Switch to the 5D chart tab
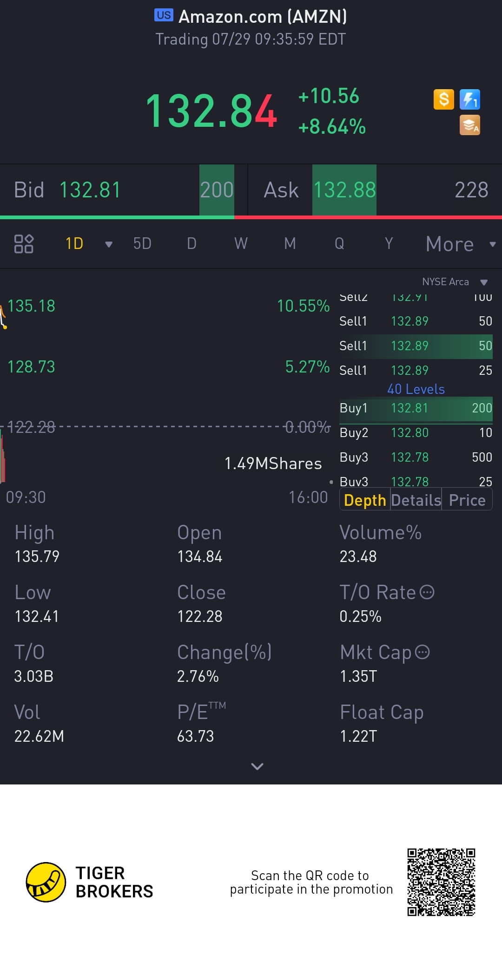This screenshot has width=502, height=980. pyautogui.click(x=142, y=244)
